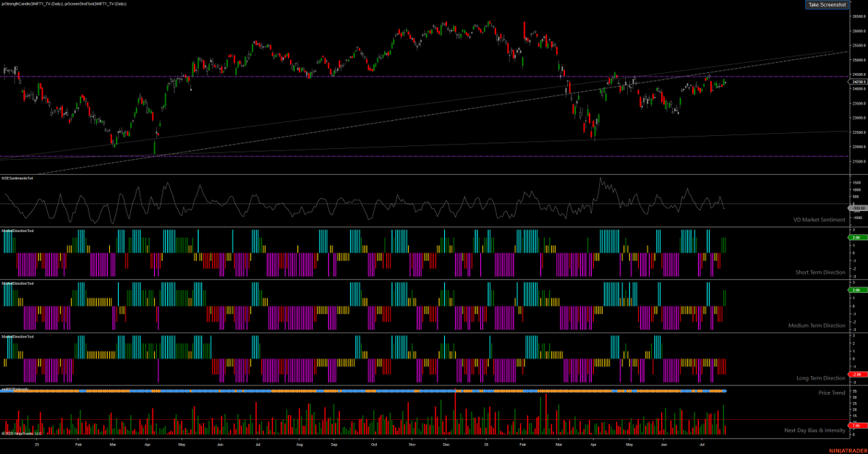868x454 pixels.
Task: Click the 21500.0 price axis label
Action: click(858, 161)
